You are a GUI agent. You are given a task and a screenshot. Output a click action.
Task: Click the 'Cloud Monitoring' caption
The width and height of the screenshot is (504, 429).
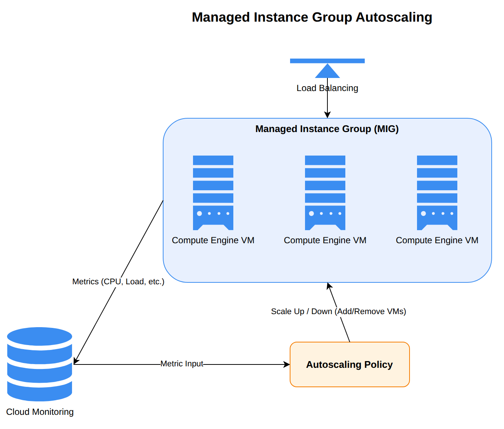point(40,412)
